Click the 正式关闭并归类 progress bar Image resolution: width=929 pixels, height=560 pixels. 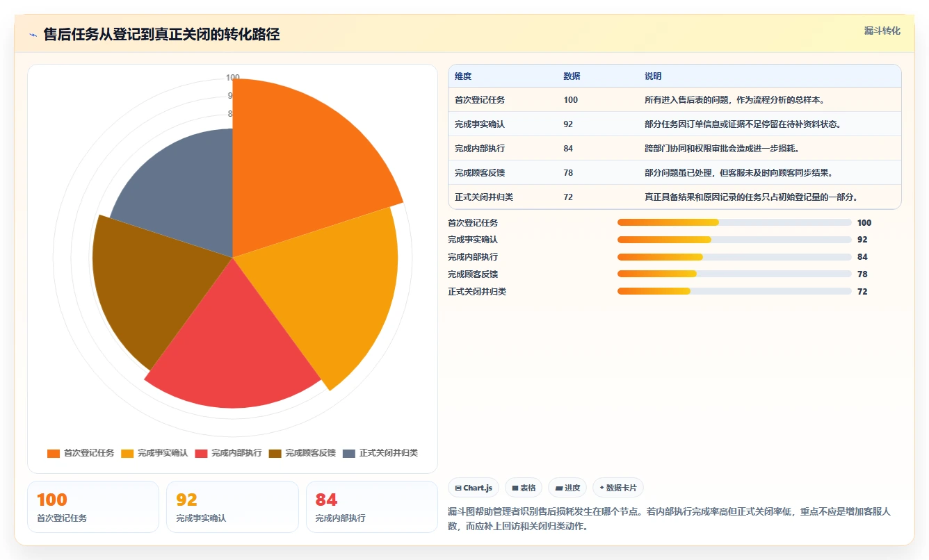(x=734, y=291)
